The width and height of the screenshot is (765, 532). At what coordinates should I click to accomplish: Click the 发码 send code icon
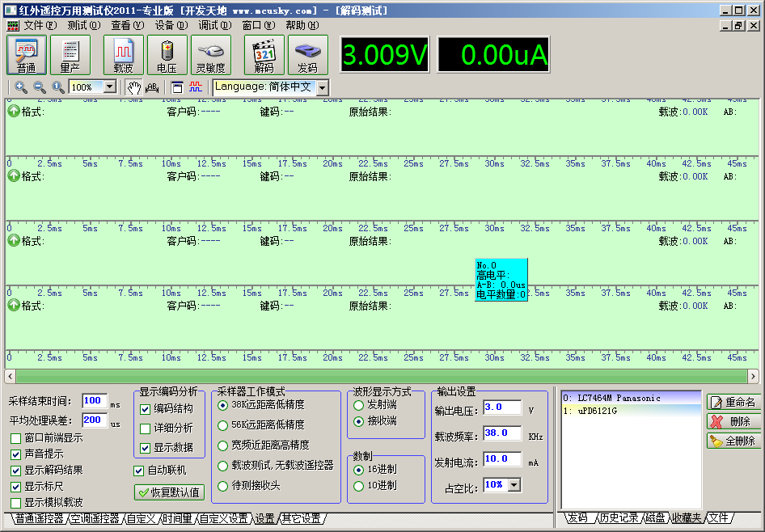tap(308, 55)
